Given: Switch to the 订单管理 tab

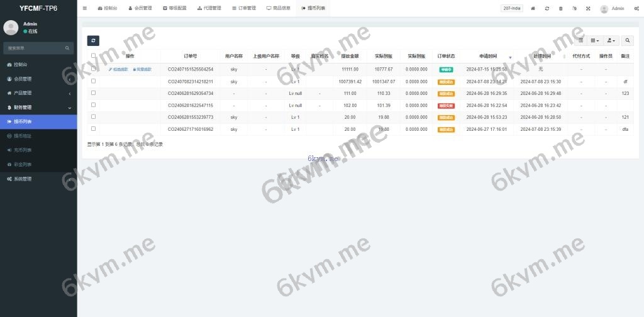Looking at the screenshot, I should pos(243,9).
